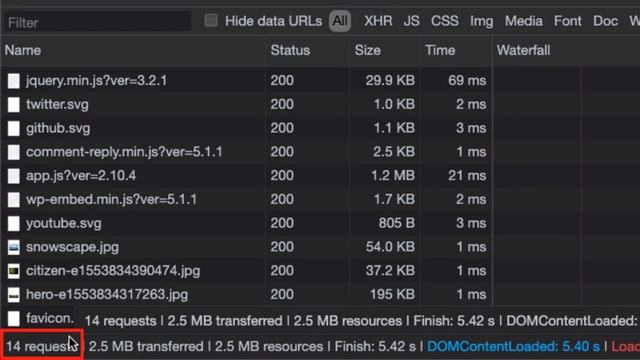Click the Filter text input field
Screen dimensions: 640x360
coord(97,22)
